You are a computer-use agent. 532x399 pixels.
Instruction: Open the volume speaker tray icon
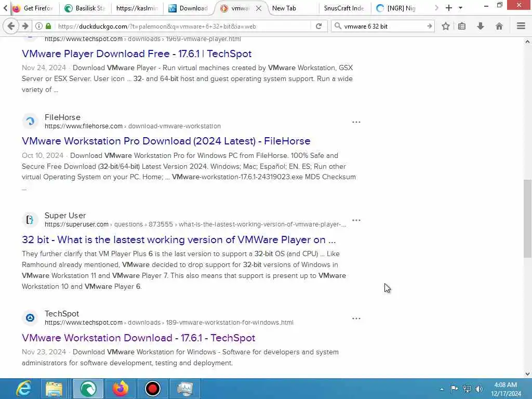pyautogui.click(x=479, y=389)
